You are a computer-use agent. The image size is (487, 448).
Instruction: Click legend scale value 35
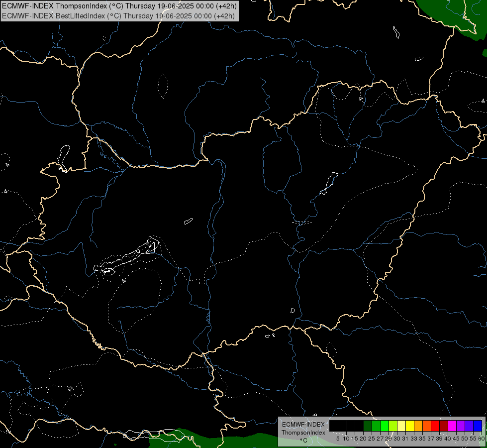[x=422, y=439]
